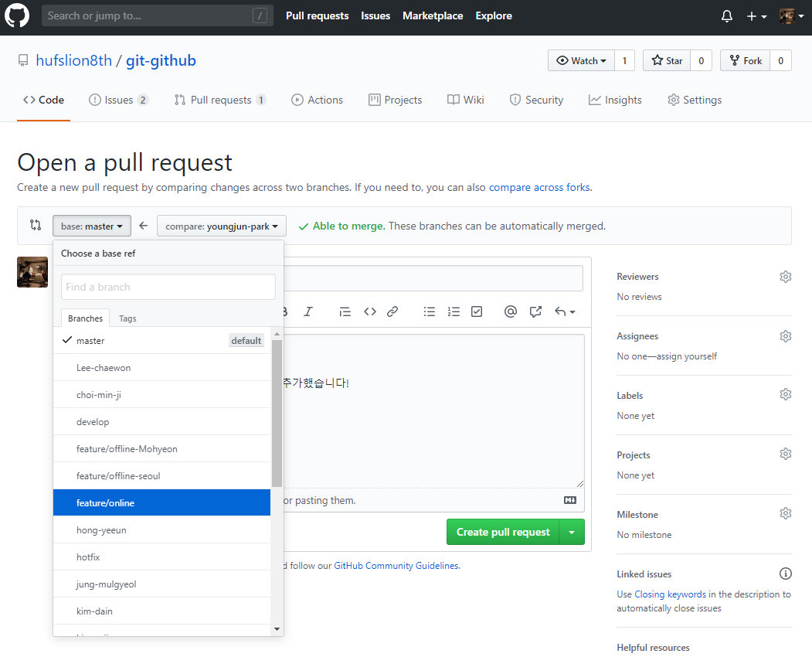812x657 pixels.
Task: Insert a quote with the quote icon
Action: [345, 311]
